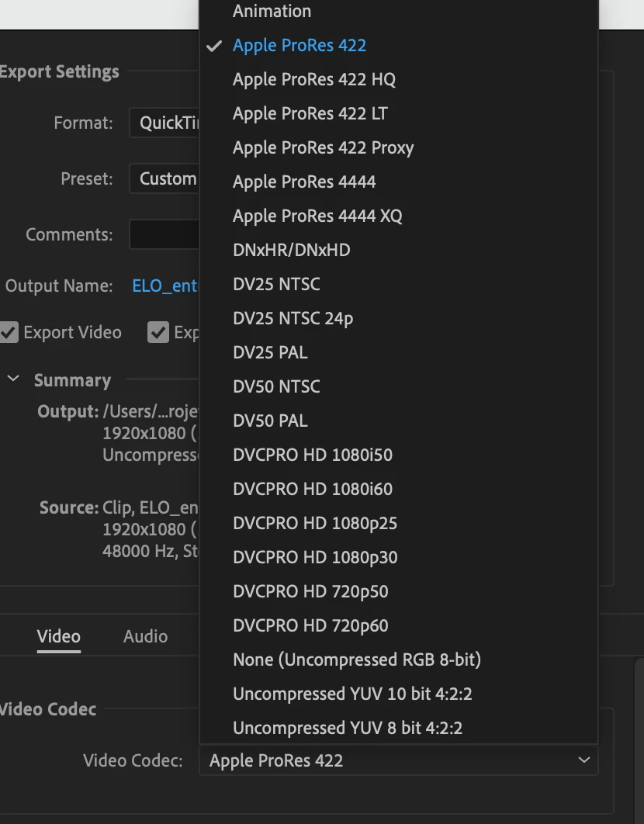Choose Apple ProRes 422 codec option

click(x=399, y=45)
